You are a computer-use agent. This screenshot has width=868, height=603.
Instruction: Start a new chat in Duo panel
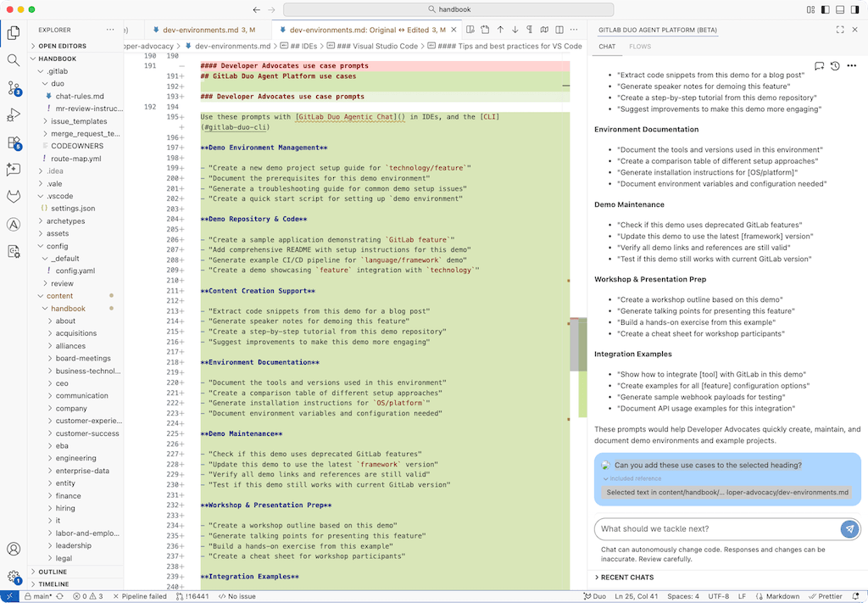(x=820, y=66)
